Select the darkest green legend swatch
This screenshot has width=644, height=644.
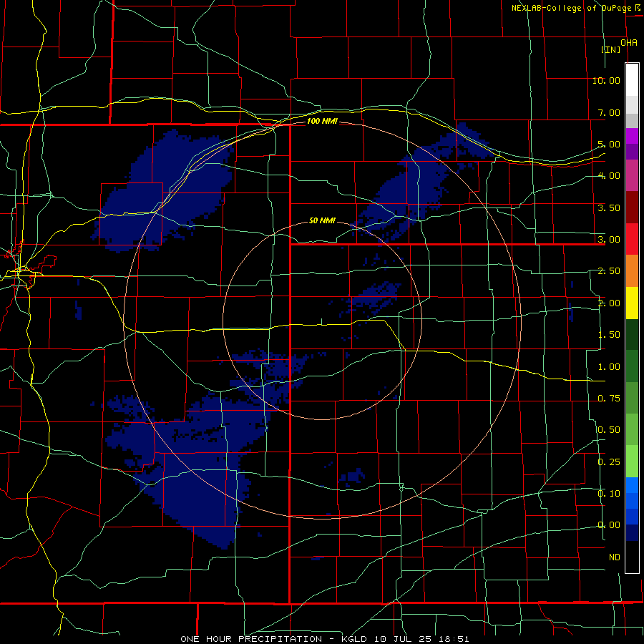tap(632, 335)
